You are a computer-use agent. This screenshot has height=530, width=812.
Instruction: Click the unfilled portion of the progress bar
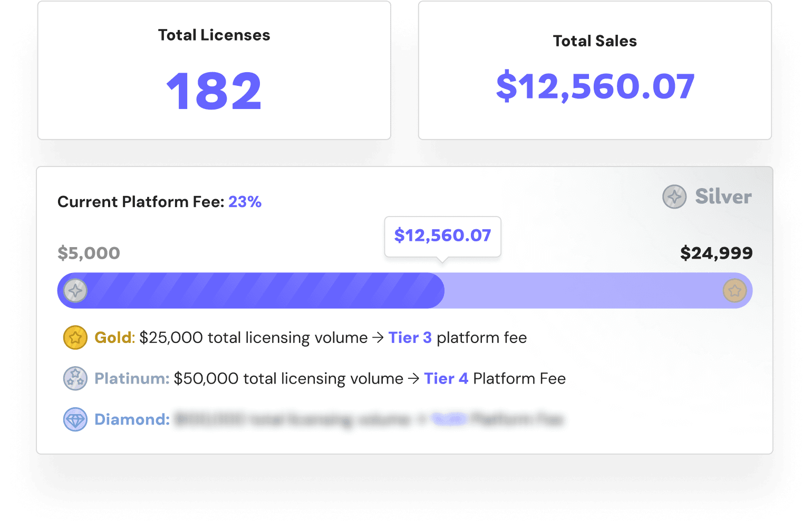580,291
